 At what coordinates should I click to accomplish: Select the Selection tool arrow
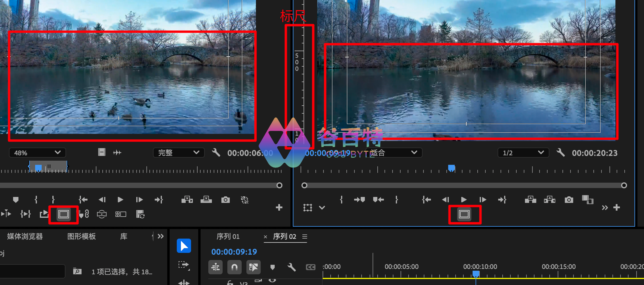click(184, 246)
